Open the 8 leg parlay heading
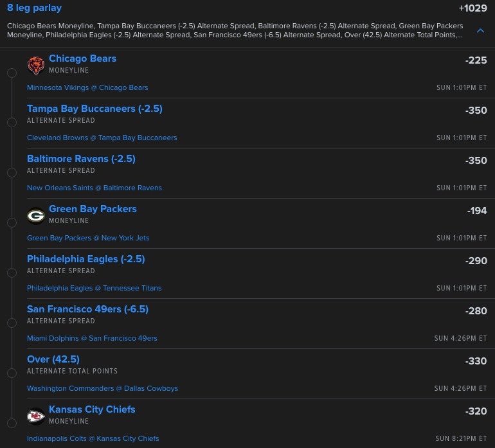The image size is (495, 448). coord(35,8)
